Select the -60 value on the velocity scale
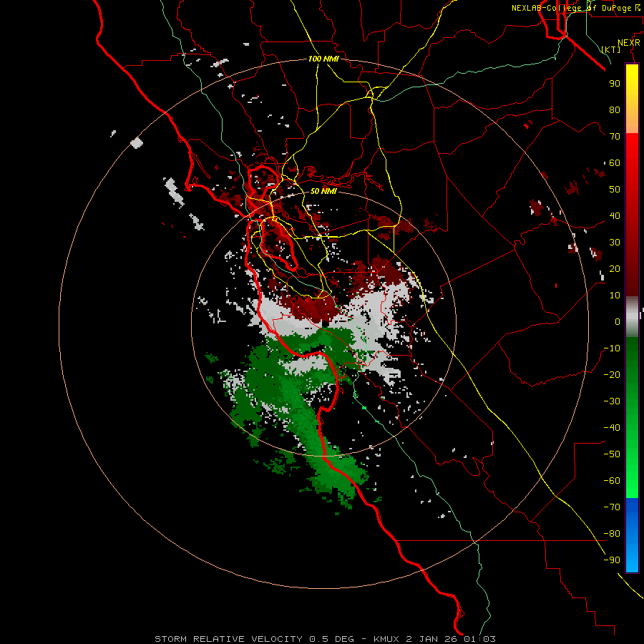This screenshot has height=644, width=644. pos(612,481)
